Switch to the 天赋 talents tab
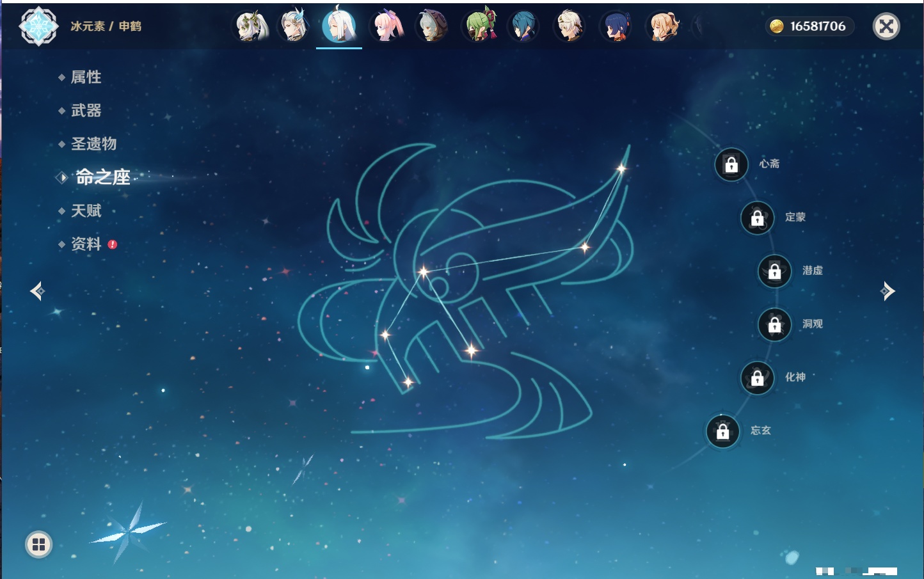924x579 pixels. 86,210
